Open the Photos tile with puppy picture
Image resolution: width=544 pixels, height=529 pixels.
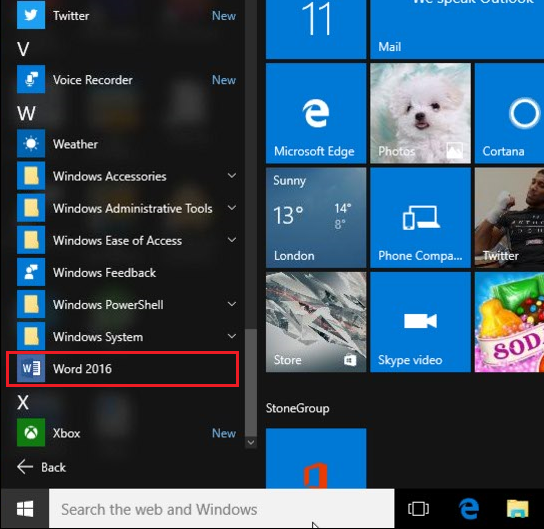pyautogui.click(x=420, y=113)
